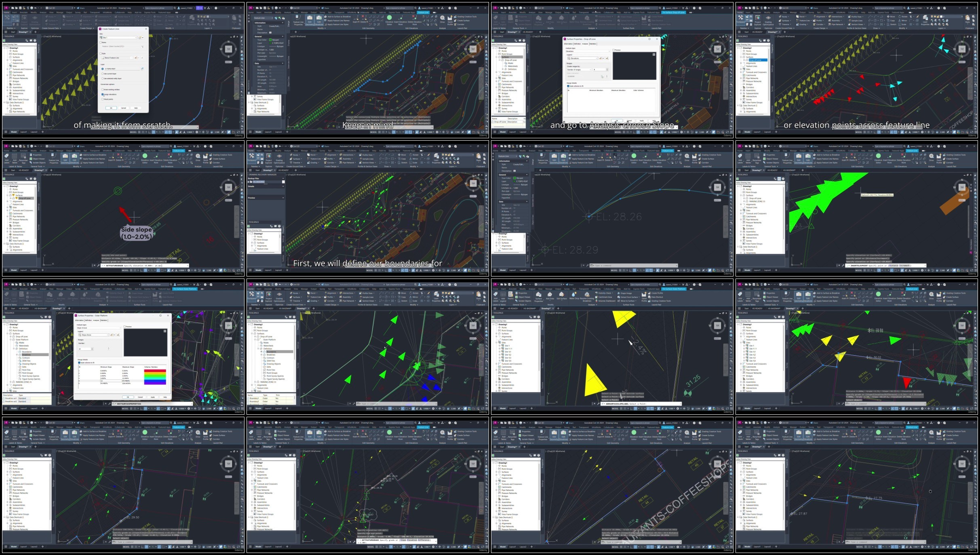980x555 pixels.
Task: Click Cancel in Create Feature Lines dialog
Action: (124, 108)
